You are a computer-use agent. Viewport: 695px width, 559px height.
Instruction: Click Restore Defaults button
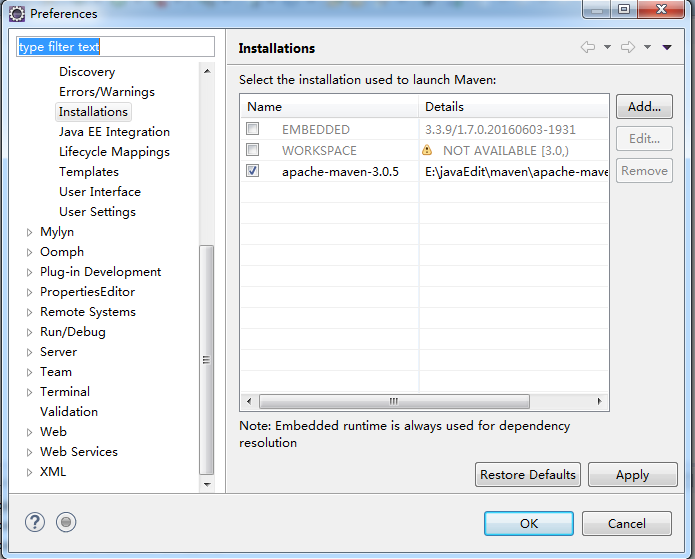[x=527, y=474]
